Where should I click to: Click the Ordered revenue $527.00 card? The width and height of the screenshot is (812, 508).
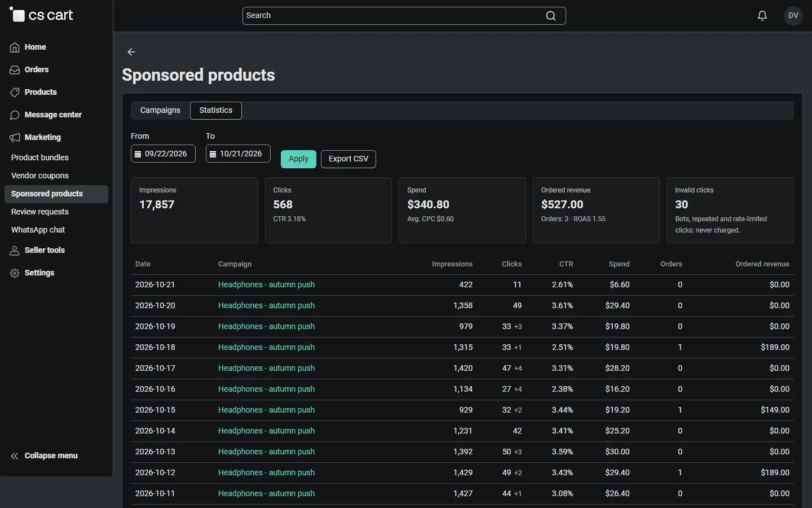click(x=596, y=211)
